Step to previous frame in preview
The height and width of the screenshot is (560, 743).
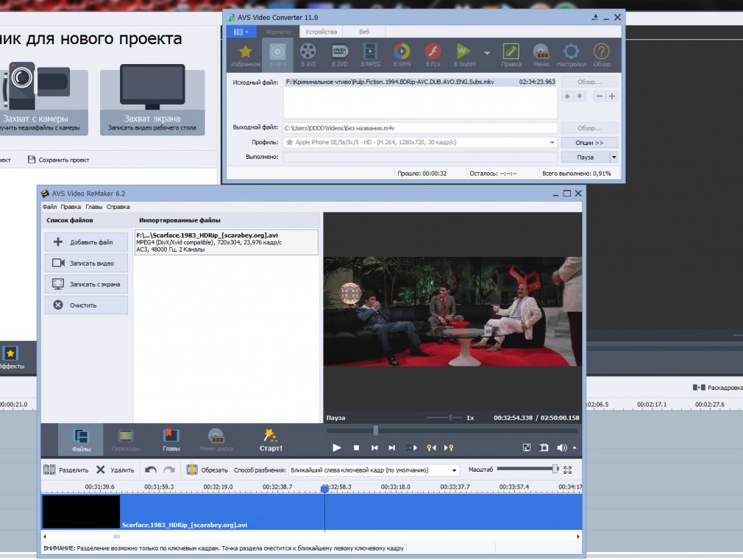[374, 447]
